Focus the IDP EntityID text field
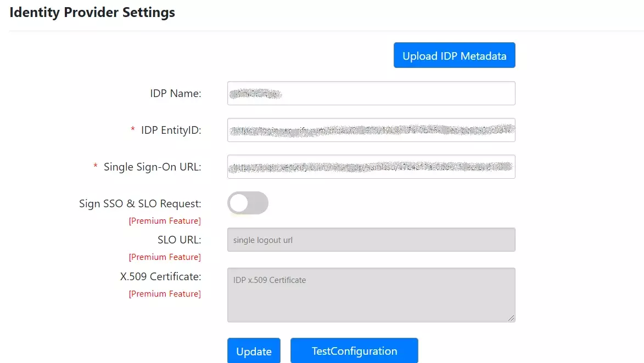The image size is (644, 363). tap(371, 130)
